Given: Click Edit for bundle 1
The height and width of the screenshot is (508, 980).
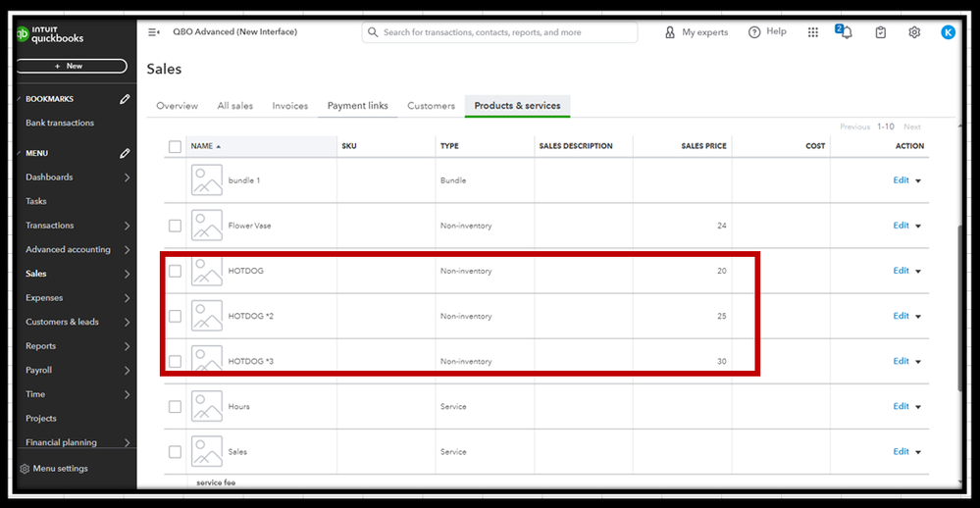Looking at the screenshot, I should 901,179.
